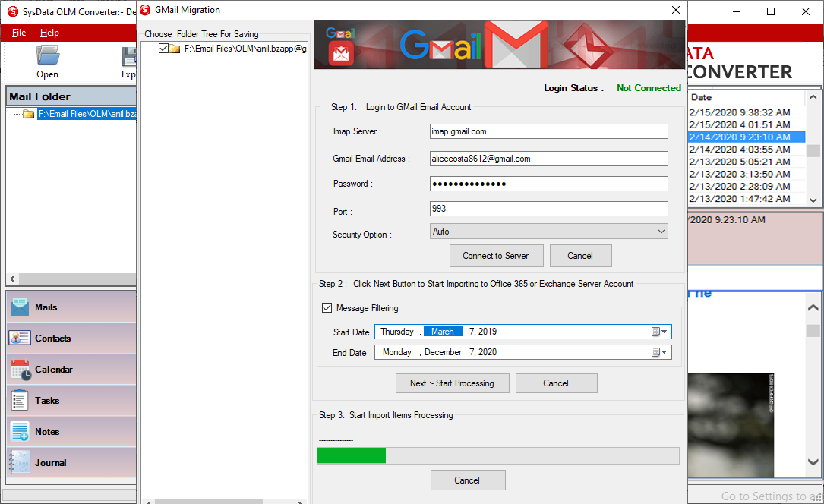Open the Calendar section

coord(71,370)
